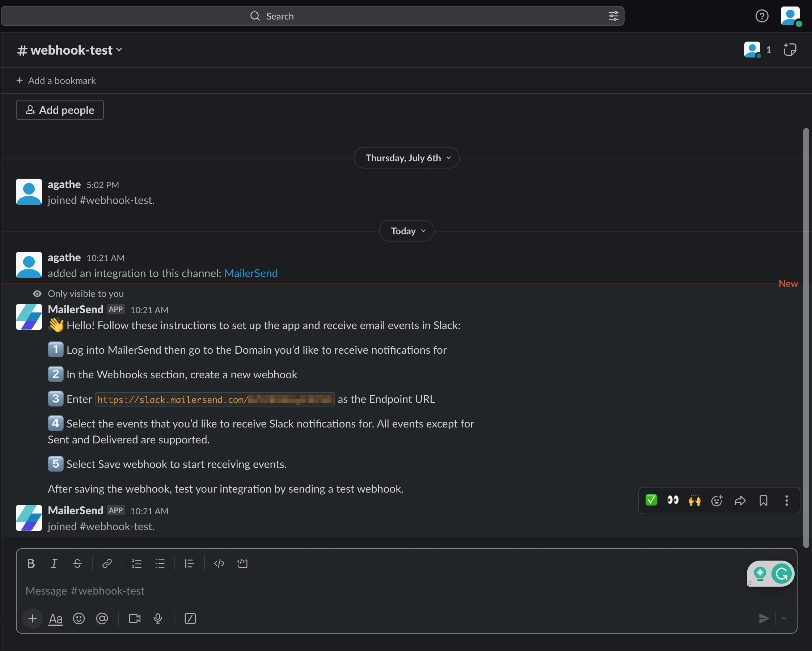Screen dimensions: 812x651
Task: Open the webhook-test channel details dropdown
Action: (x=70, y=50)
